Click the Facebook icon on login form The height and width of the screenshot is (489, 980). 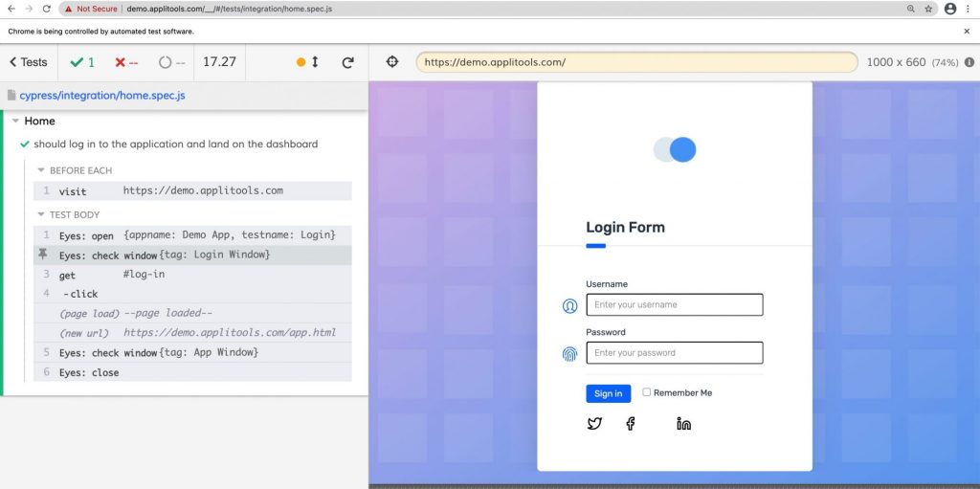click(630, 424)
